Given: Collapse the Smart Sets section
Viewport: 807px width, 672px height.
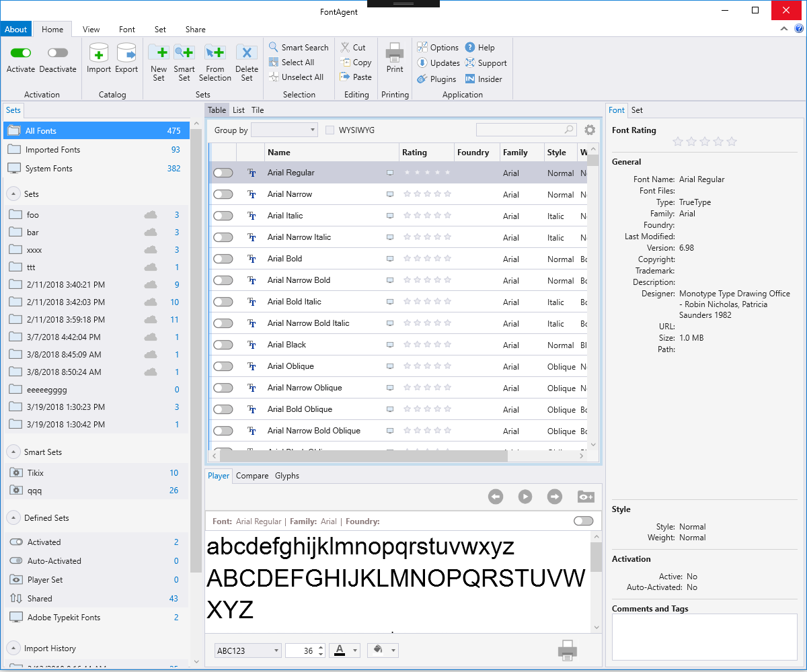Looking at the screenshot, I should click(13, 452).
